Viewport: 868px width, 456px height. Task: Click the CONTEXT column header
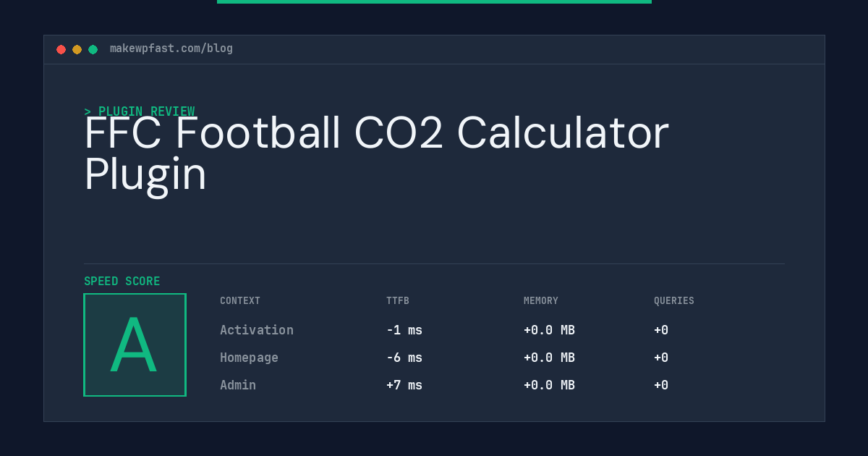pyautogui.click(x=240, y=301)
